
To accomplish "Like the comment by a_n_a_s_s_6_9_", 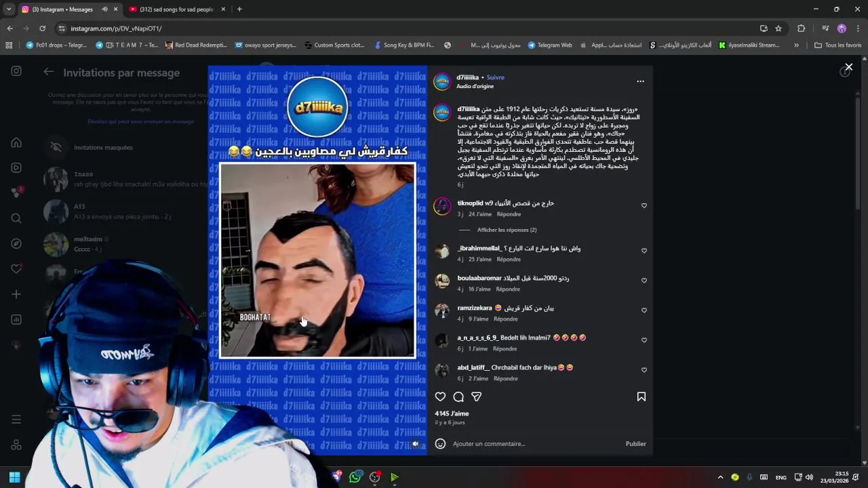I will 644,340.
